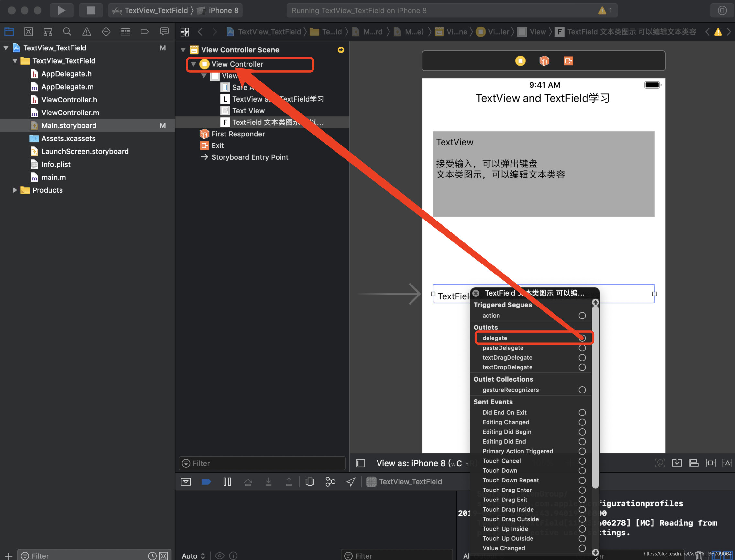Collapse the View outline item

coord(204,76)
